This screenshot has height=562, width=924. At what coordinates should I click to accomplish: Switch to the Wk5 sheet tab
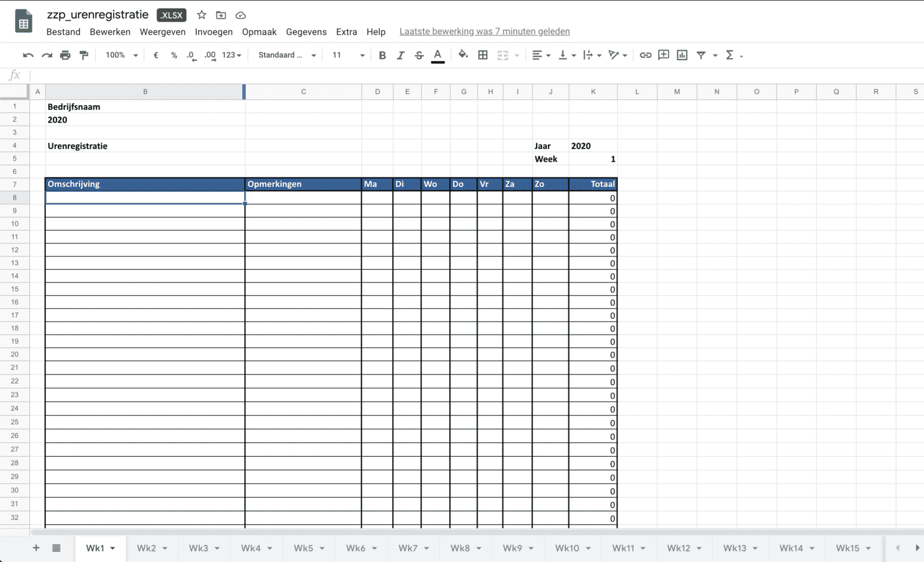[x=304, y=548]
